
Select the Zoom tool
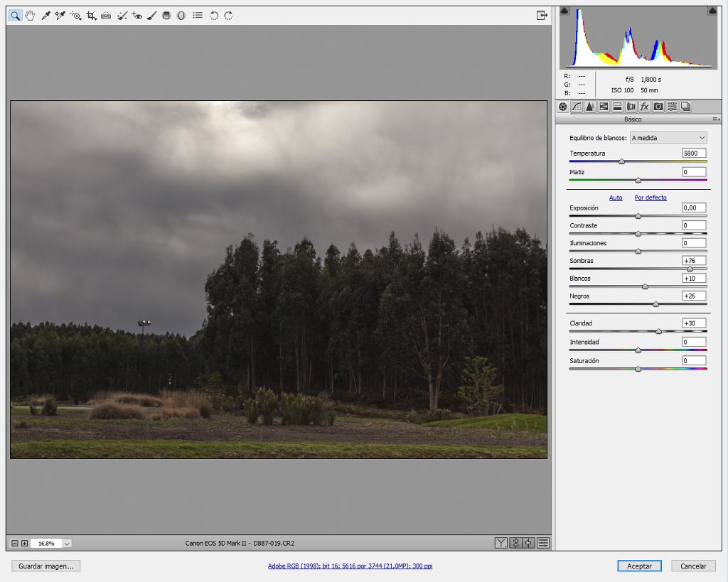point(16,16)
